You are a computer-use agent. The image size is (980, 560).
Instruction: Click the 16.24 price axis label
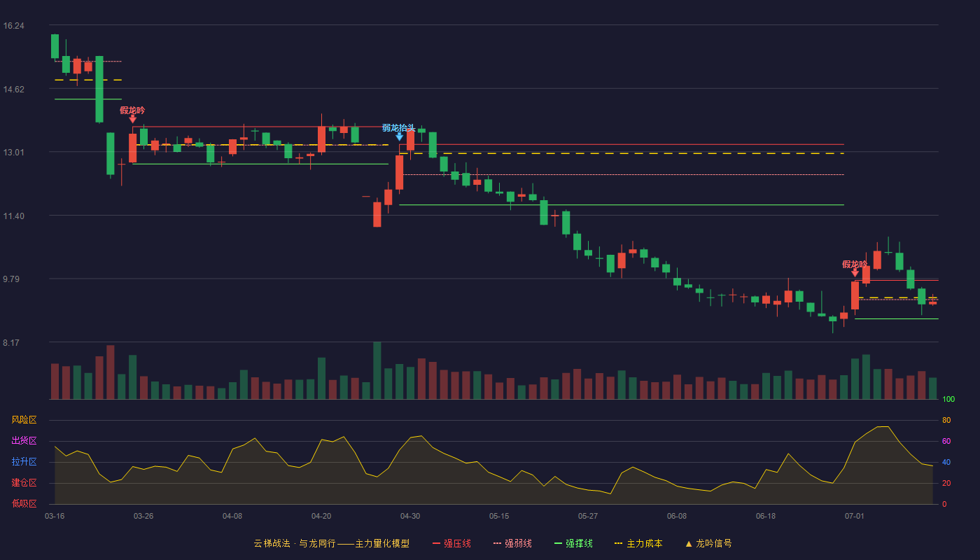pyautogui.click(x=14, y=26)
